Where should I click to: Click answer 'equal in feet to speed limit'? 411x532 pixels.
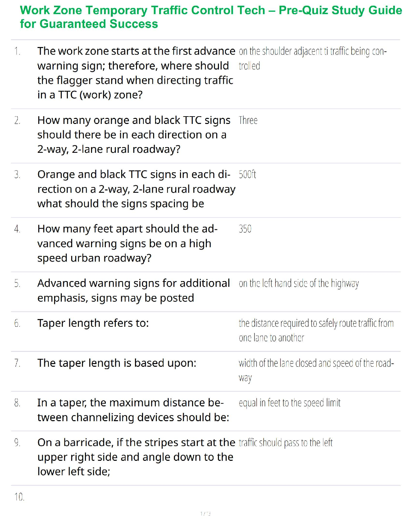click(x=289, y=403)
